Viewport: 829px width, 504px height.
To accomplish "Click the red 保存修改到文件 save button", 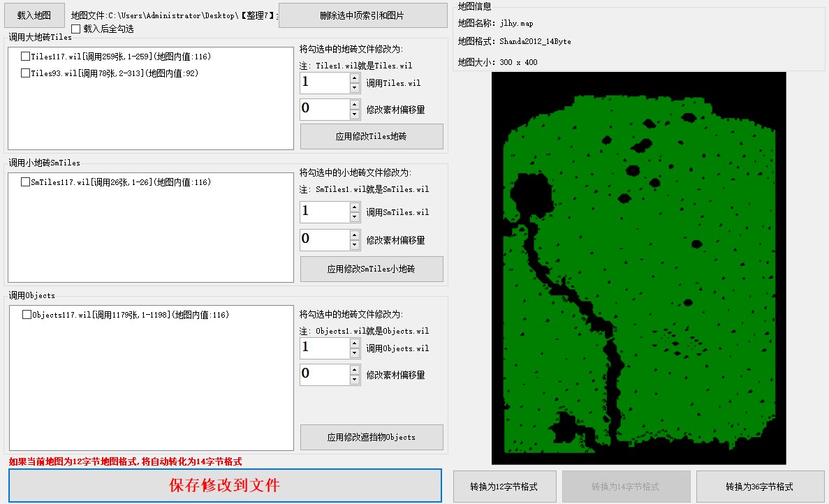I will tap(225, 485).
